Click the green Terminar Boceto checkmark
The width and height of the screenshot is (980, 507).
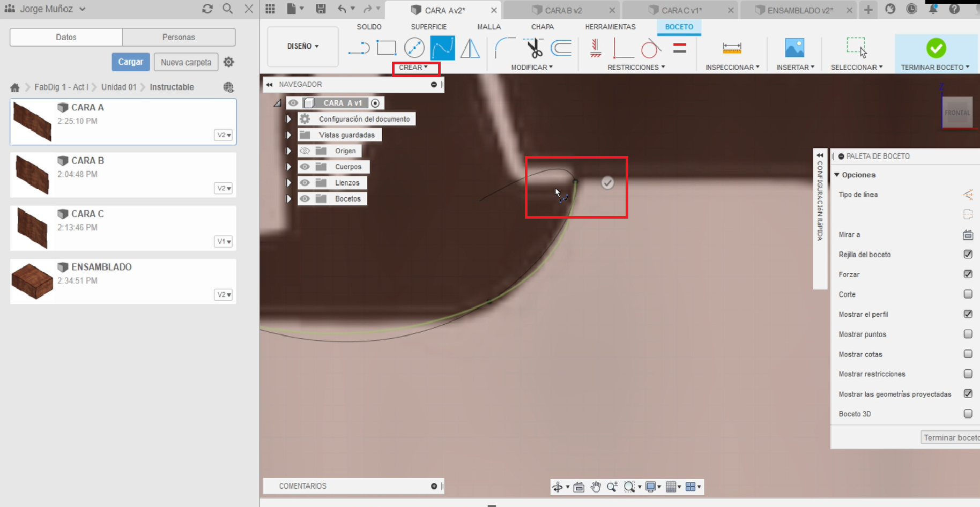click(x=936, y=48)
